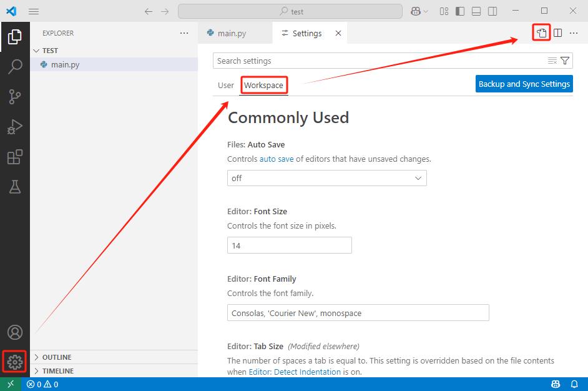Follow the auto save link
This screenshot has width=588, height=391.
point(277,159)
